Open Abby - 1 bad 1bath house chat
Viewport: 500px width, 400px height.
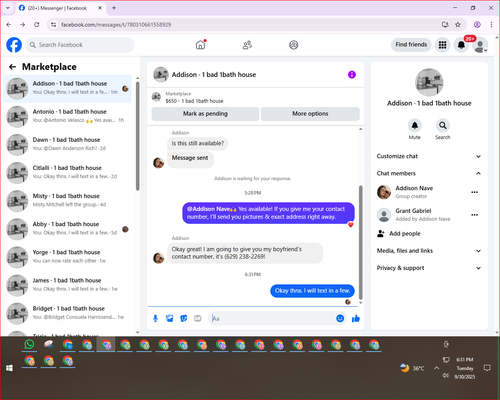67,229
